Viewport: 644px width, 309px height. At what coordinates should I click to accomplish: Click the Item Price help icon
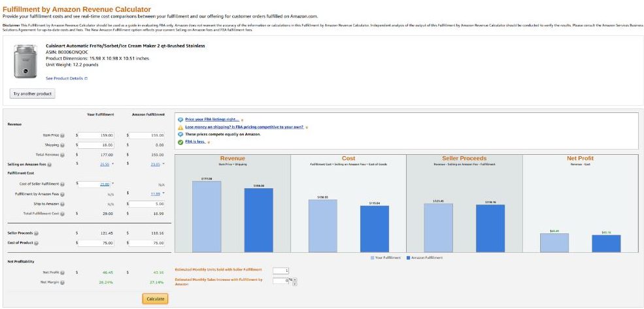(62, 135)
